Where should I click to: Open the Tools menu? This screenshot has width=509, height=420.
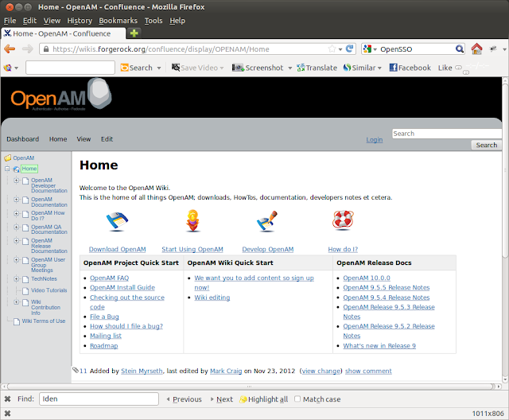tap(153, 21)
